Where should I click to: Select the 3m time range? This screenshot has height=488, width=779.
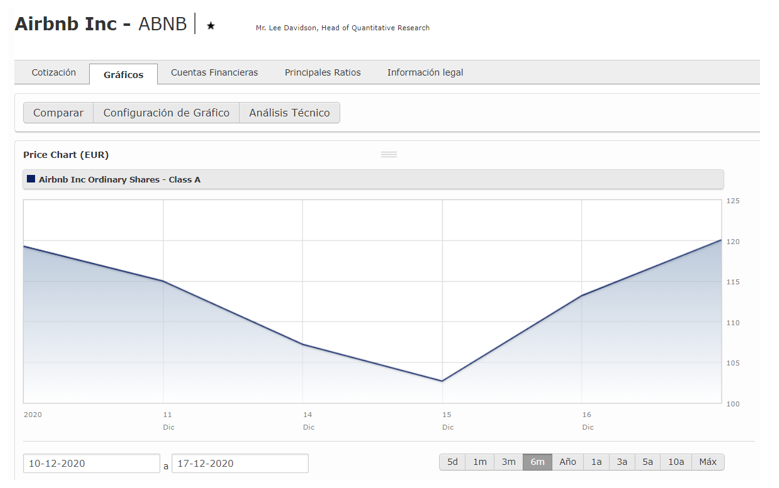coord(508,462)
